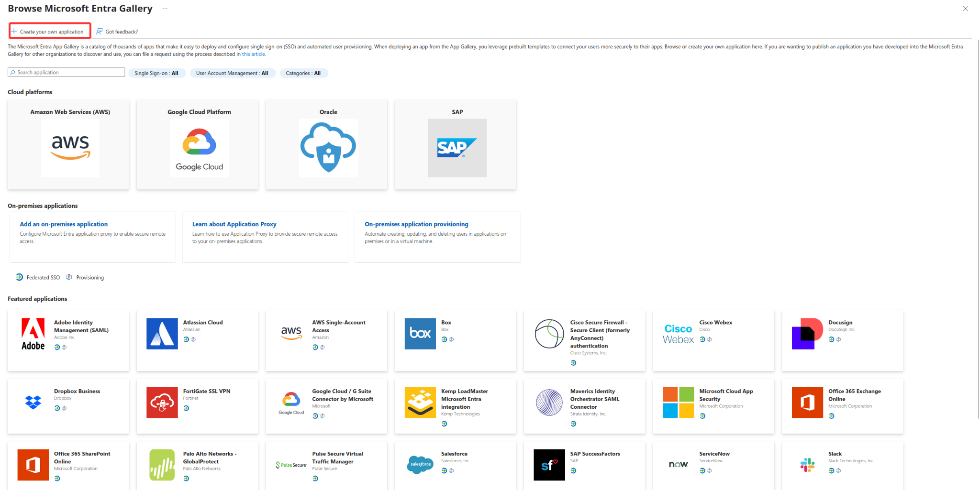Open the Categories filter
The height and width of the screenshot is (490, 980).
pyautogui.click(x=303, y=73)
